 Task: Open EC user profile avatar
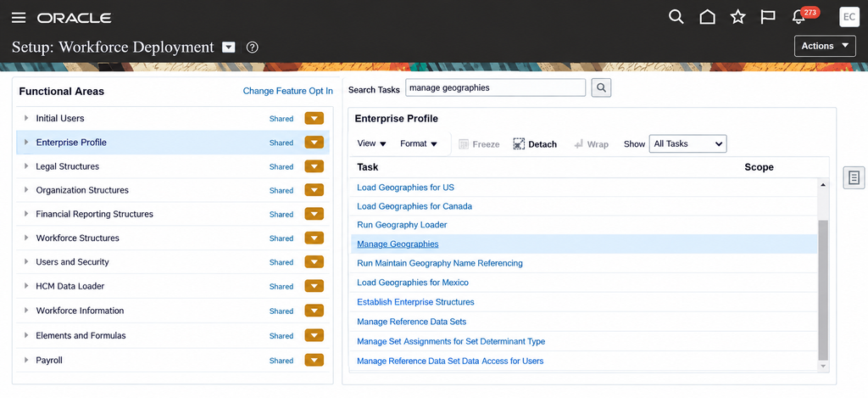[849, 17]
